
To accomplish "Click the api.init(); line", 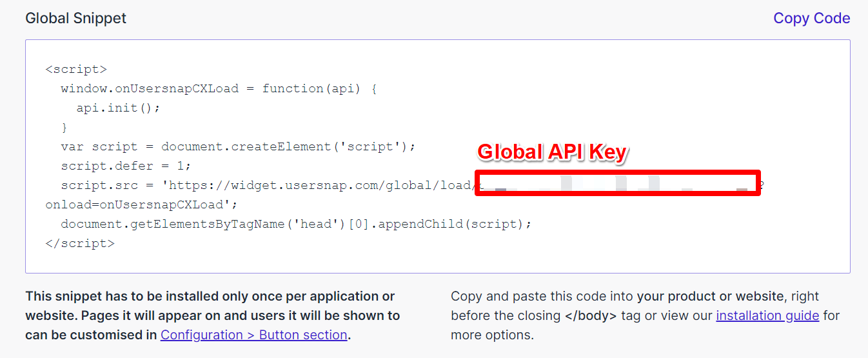I will 118,108.
